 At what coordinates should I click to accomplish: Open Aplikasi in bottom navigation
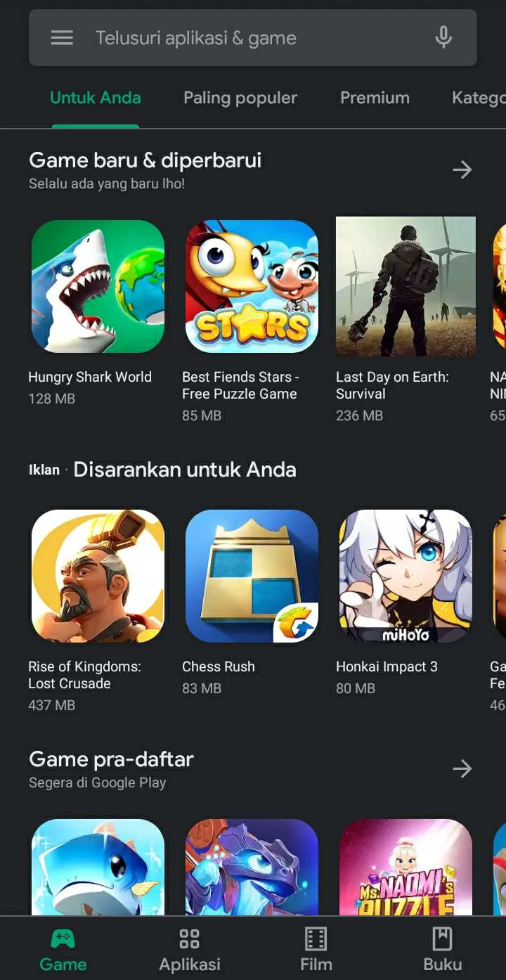point(190,950)
